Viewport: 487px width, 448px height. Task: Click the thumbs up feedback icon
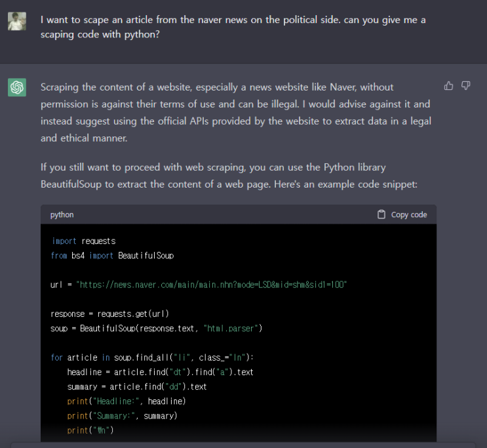[448, 86]
